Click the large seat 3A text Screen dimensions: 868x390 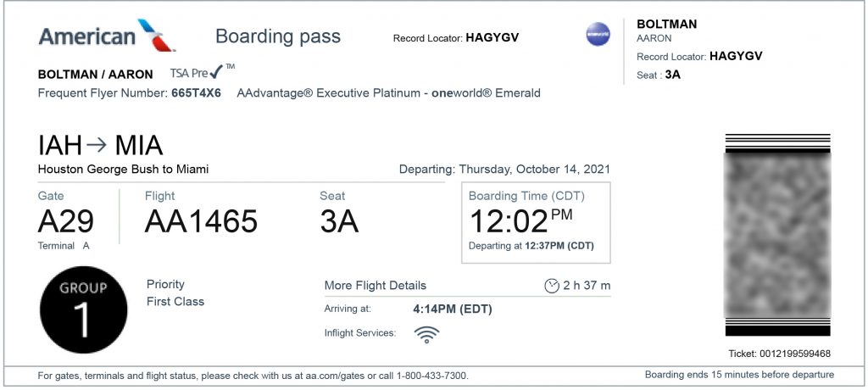click(x=339, y=221)
